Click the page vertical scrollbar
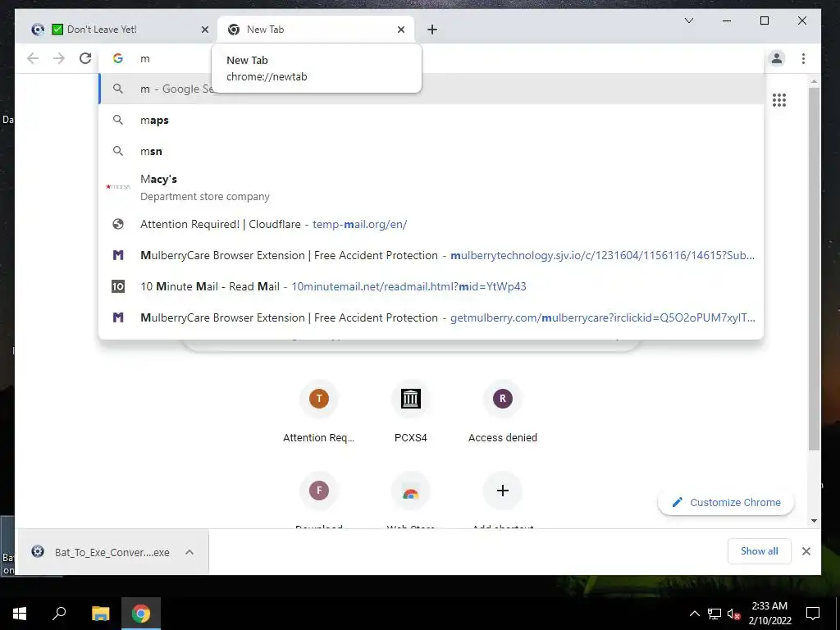 click(x=815, y=268)
